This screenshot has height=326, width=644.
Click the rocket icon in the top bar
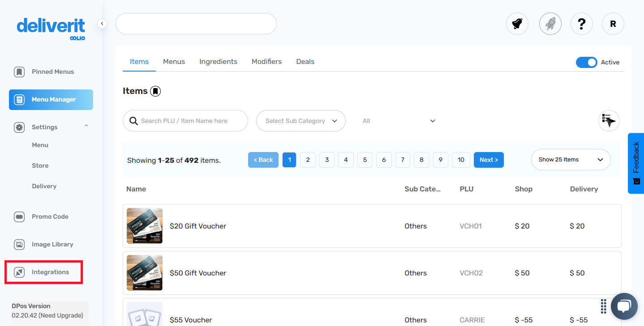tap(550, 24)
